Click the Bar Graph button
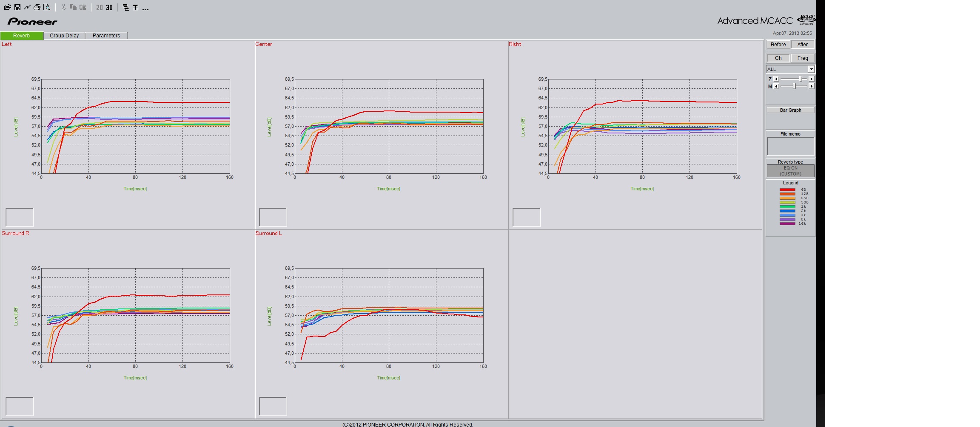The height and width of the screenshot is (427, 980). pos(790,110)
